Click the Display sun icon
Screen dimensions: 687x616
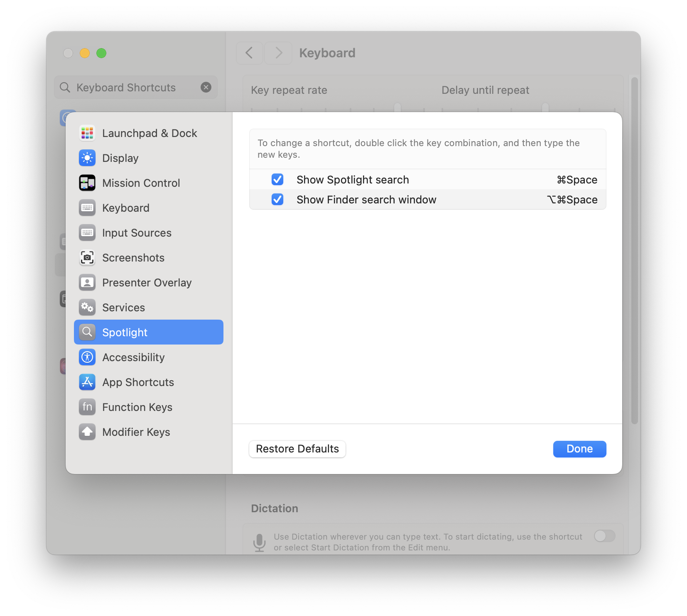tap(87, 158)
